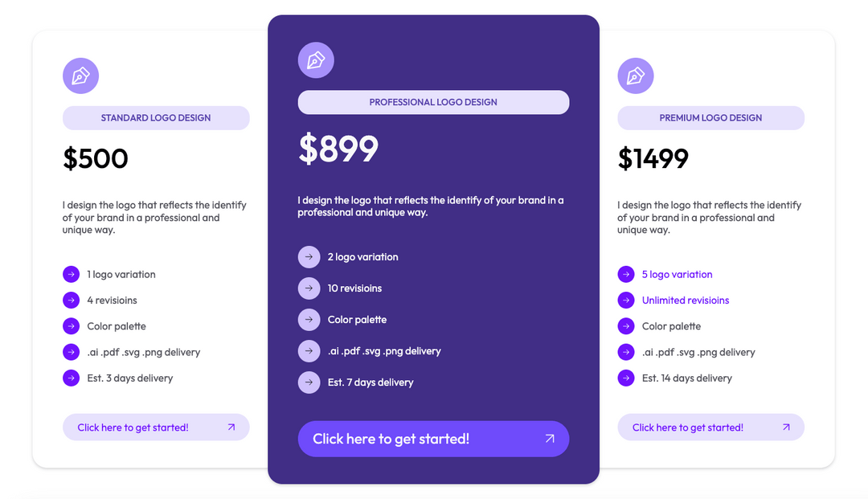Click the arrow bullet beside 'Color palette' on Premium
Image resolution: width=868 pixels, height=499 pixels.
click(x=626, y=326)
